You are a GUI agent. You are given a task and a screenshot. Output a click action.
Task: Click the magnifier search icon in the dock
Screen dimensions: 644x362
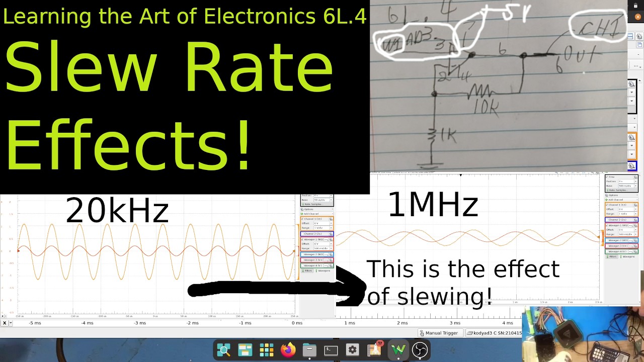[x=223, y=350]
